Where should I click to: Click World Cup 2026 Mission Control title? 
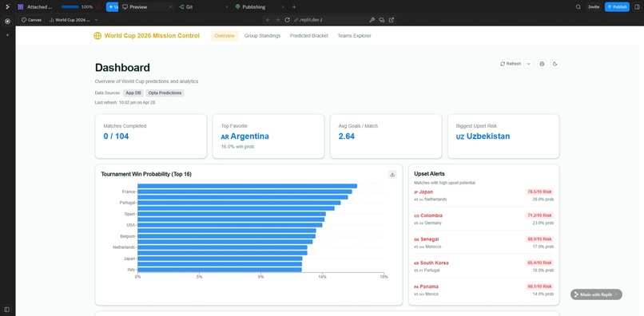[x=152, y=36]
